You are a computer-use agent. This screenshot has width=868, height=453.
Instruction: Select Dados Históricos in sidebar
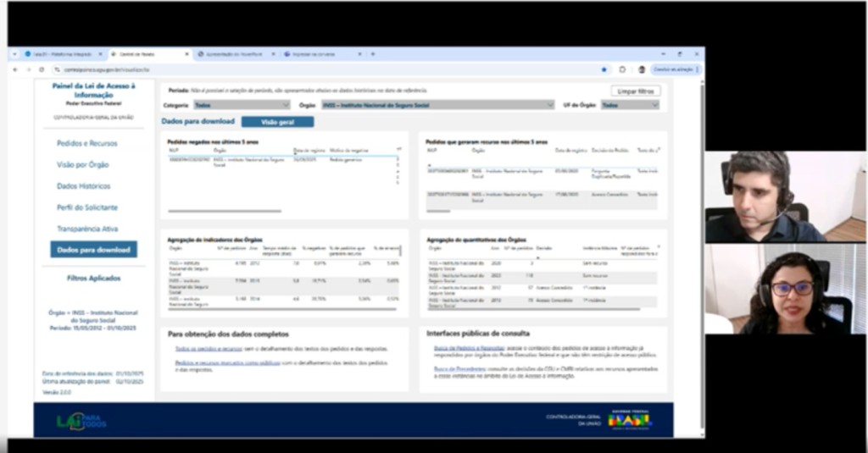[84, 186]
